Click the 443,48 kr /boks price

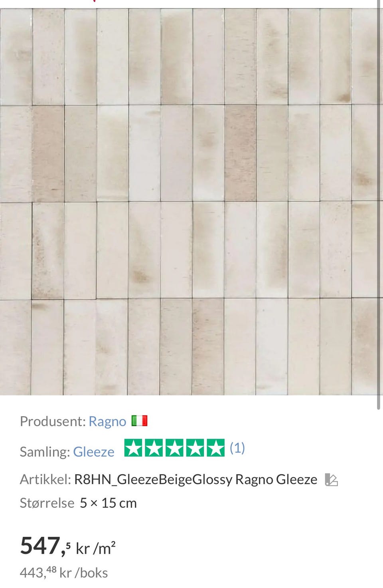click(x=64, y=572)
